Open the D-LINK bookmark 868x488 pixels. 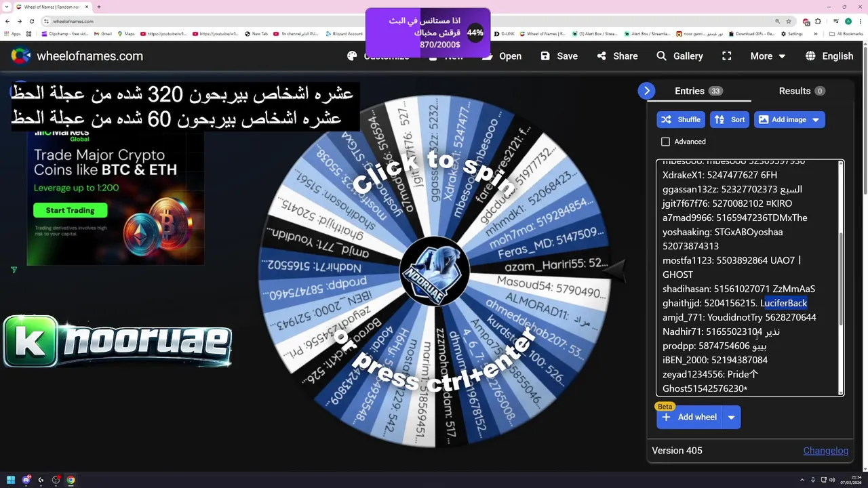505,34
